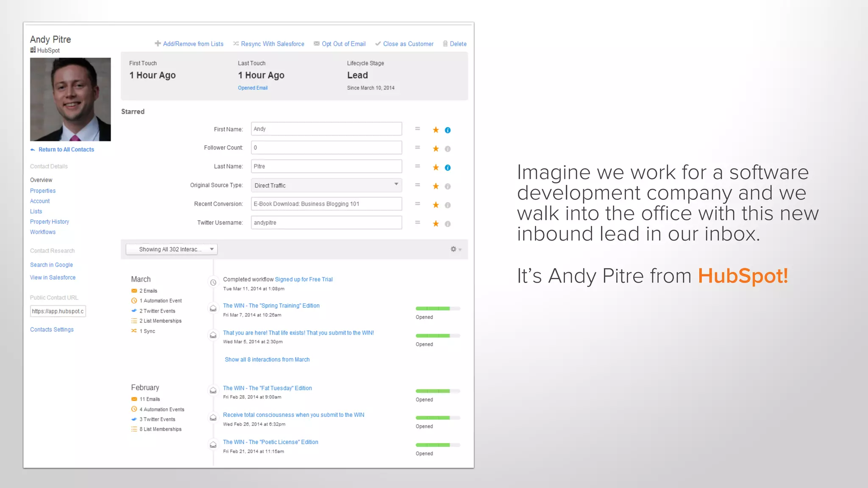Click the opened-email icon for Fat Tuesday Edition

point(213,391)
